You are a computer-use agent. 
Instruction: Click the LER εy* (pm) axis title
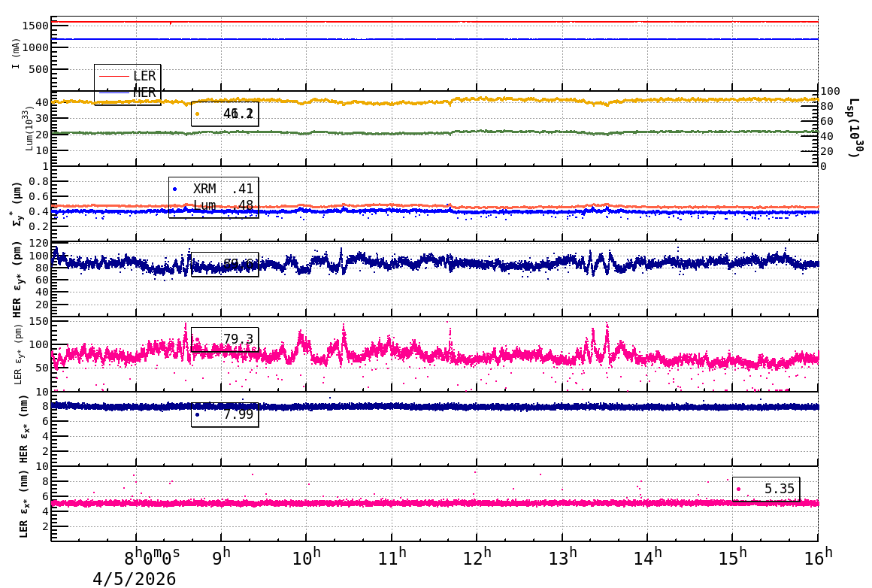pyautogui.click(x=17, y=354)
